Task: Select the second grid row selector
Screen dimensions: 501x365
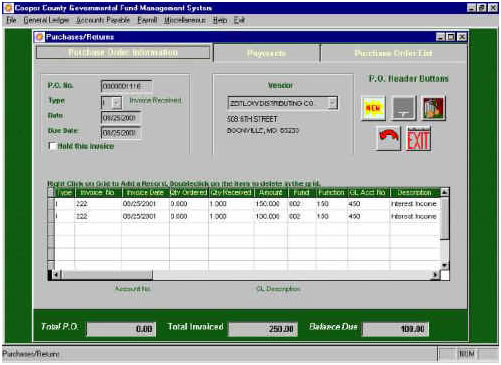Action: (x=51, y=216)
